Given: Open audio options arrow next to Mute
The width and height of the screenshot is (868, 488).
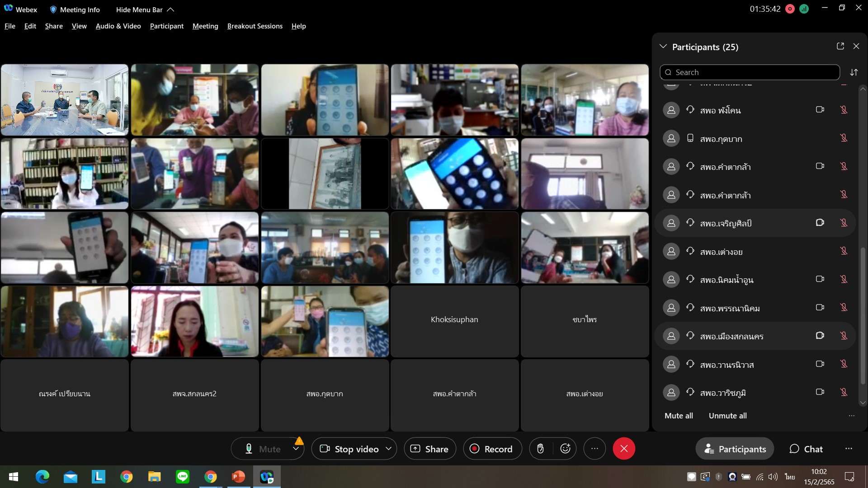Looking at the screenshot, I should [296, 449].
